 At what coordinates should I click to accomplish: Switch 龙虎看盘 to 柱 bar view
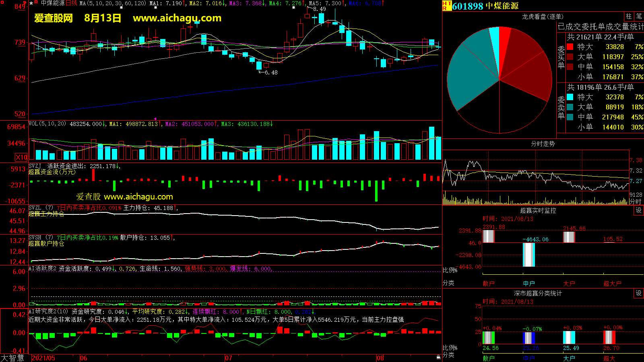(x=629, y=16)
